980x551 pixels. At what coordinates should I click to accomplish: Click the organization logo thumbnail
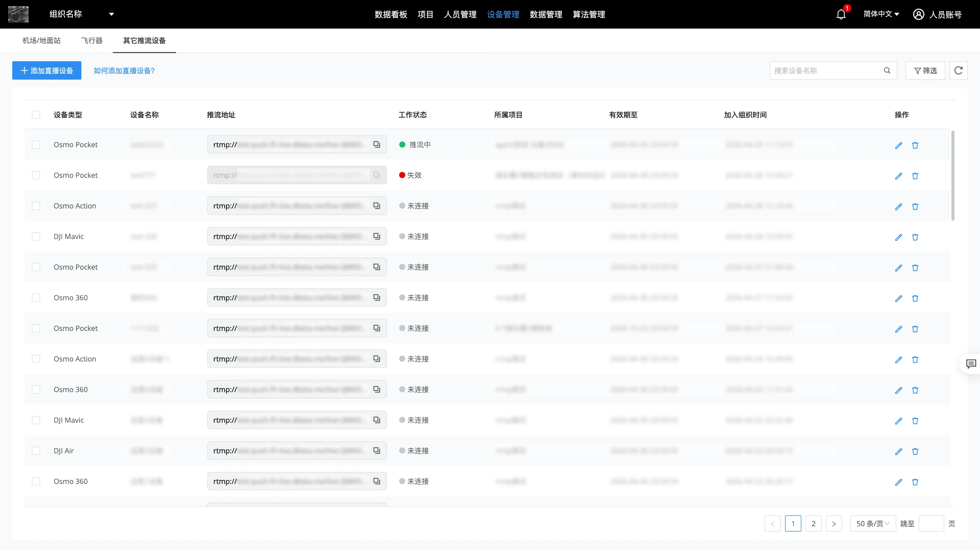[18, 14]
